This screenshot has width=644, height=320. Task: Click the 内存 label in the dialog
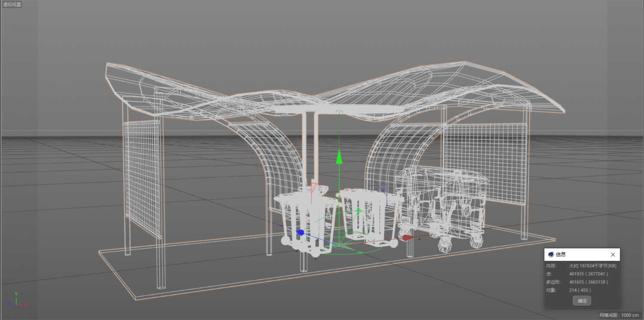(x=551, y=266)
